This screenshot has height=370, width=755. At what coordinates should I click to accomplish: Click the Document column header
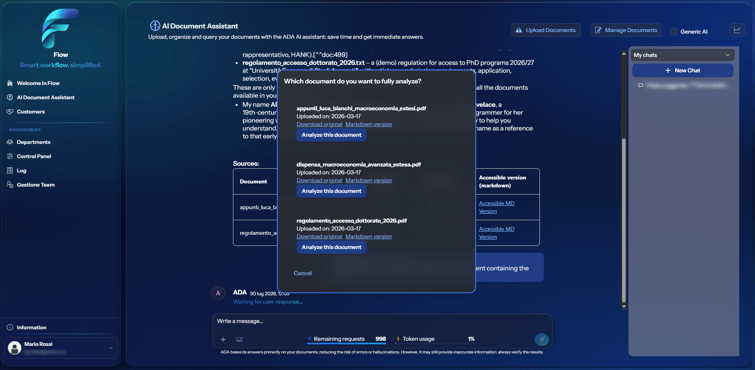coord(253,182)
